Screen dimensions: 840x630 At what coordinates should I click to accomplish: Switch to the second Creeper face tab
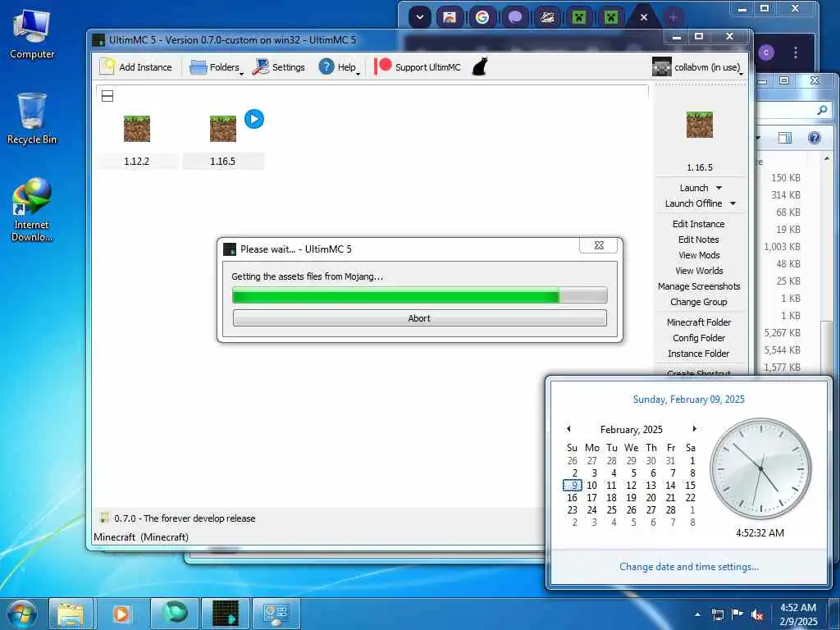[610, 17]
